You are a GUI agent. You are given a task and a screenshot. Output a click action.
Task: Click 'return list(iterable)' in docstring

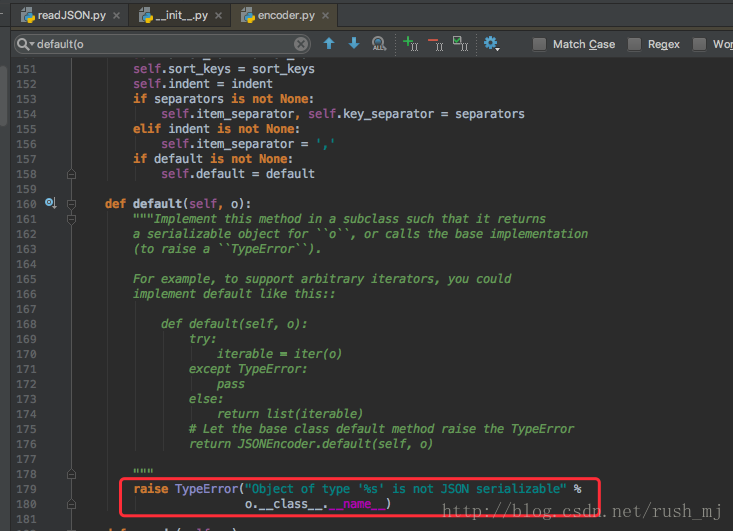290,414
